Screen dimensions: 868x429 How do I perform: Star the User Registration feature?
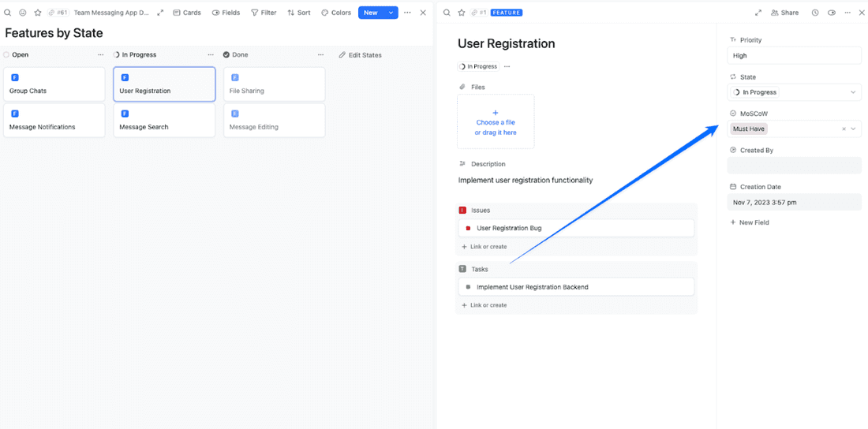click(461, 12)
